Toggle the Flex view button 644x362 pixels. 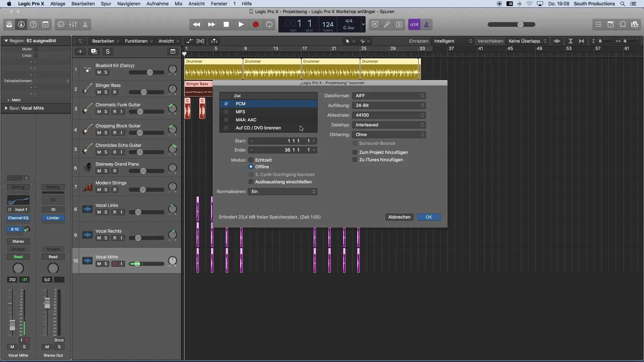(200, 41)
